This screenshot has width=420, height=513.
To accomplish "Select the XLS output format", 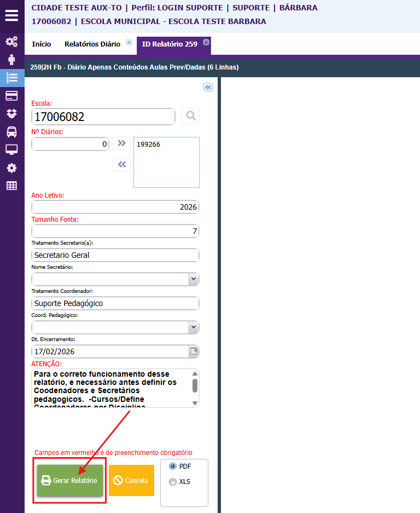I will (173, 482).
